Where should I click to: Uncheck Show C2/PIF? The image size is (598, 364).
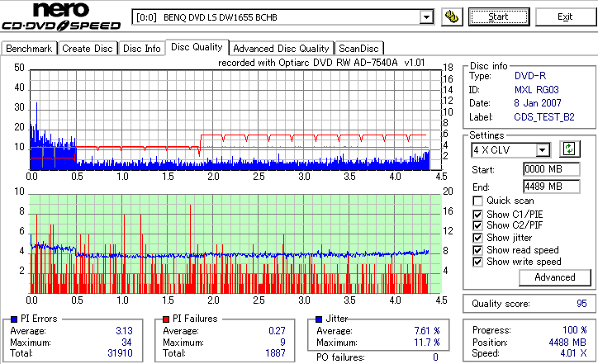coord(477,225)
